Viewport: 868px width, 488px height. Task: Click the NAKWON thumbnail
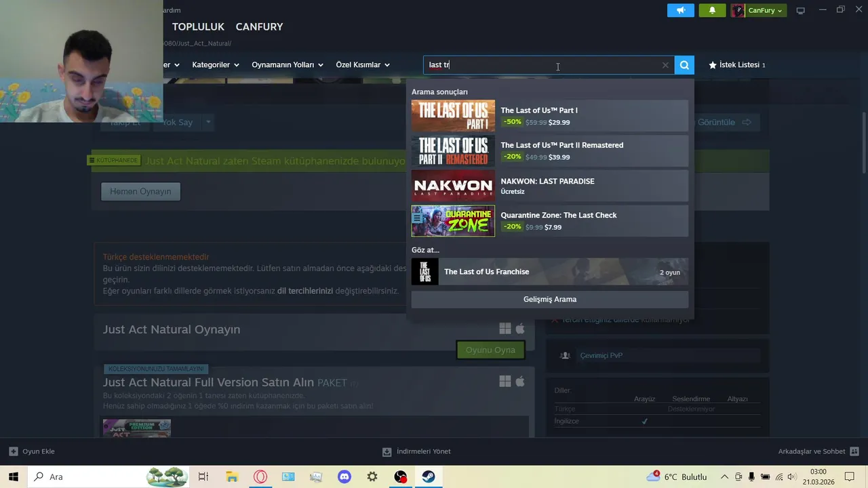453,186
